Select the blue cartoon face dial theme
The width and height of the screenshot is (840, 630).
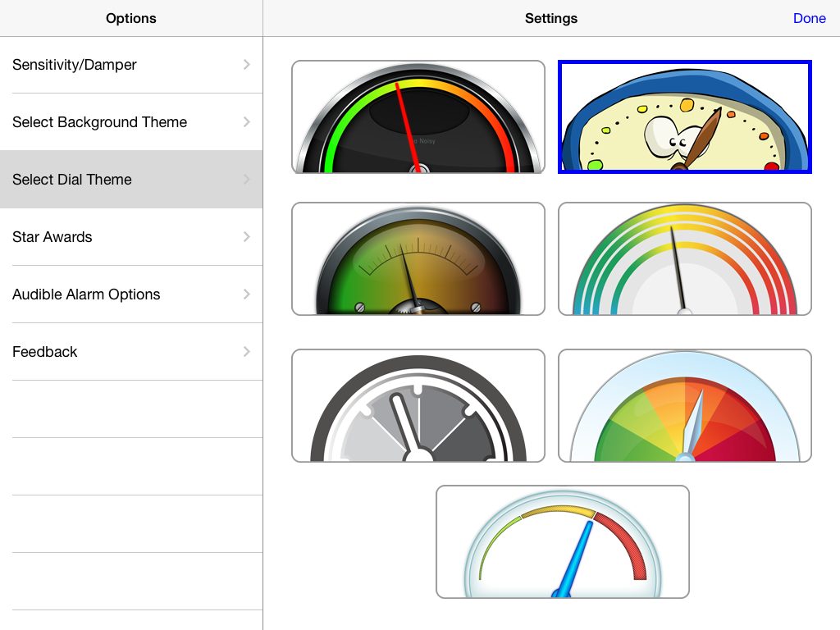pos(685,116)
